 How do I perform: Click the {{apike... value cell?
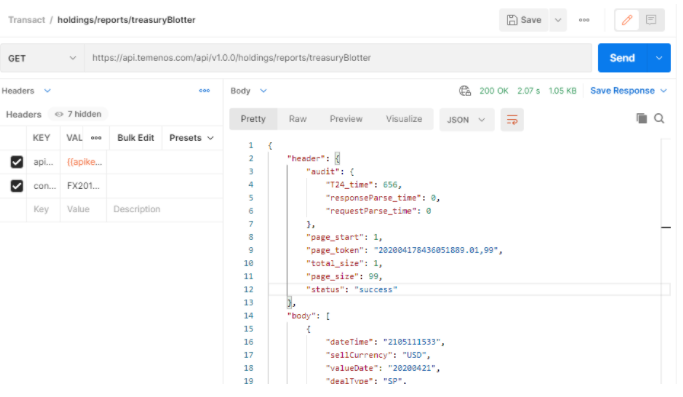(85, 162)
